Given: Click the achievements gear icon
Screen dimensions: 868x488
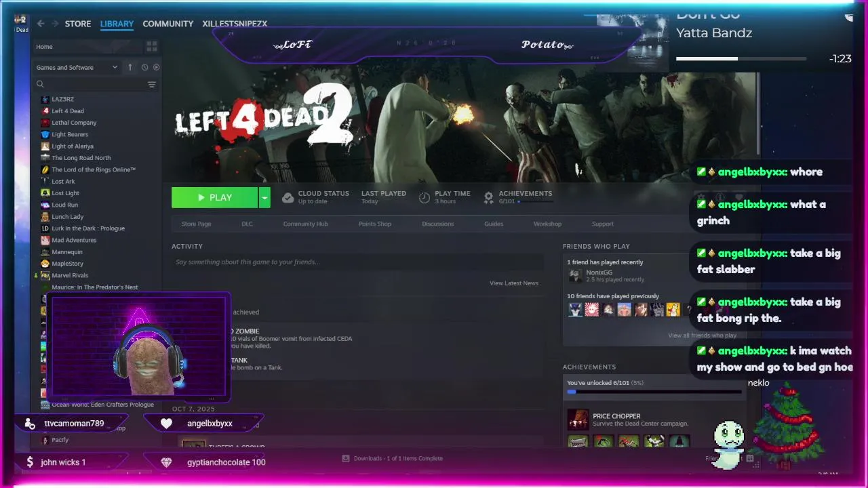Looking at the screenshot, I should (488, 197).
